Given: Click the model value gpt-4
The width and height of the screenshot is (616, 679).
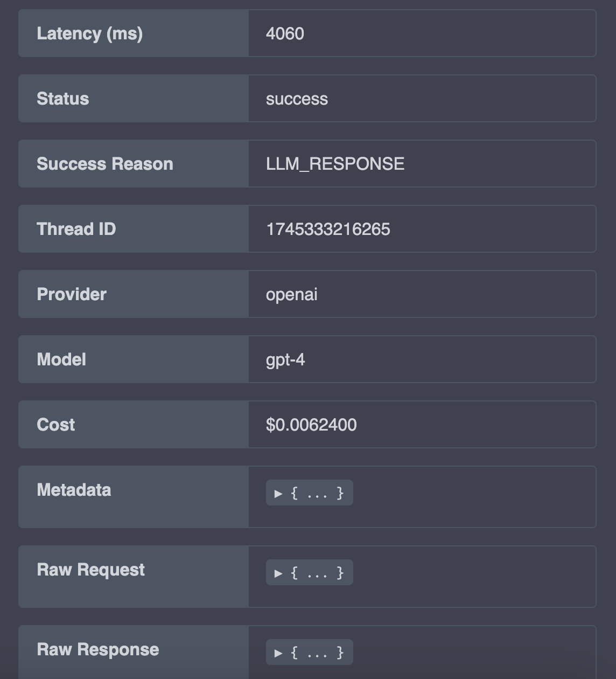Looking at the screenshot, I should [x=285, y=360].
